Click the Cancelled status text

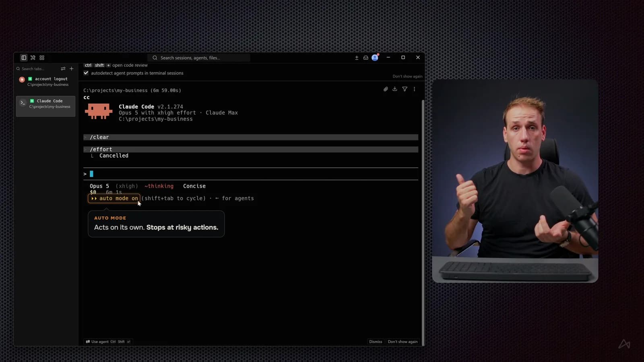click(114, 156)
